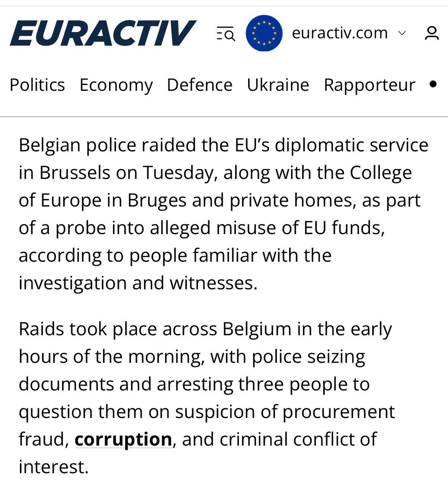Click the dot after Rapporteur
The height and width of the screenshot is (487, 448).
(433, 84)
